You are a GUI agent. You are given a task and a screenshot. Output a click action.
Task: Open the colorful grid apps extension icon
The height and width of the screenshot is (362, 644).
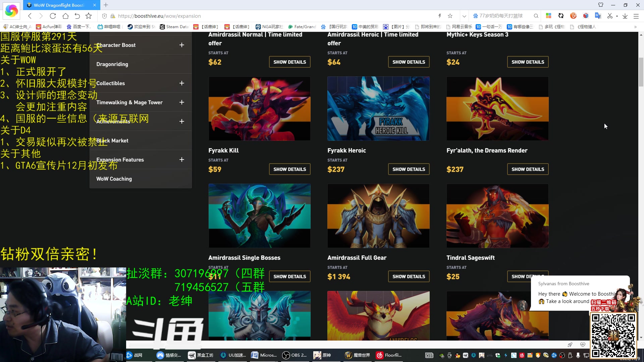pyautogui.click(x=549, y=16)
